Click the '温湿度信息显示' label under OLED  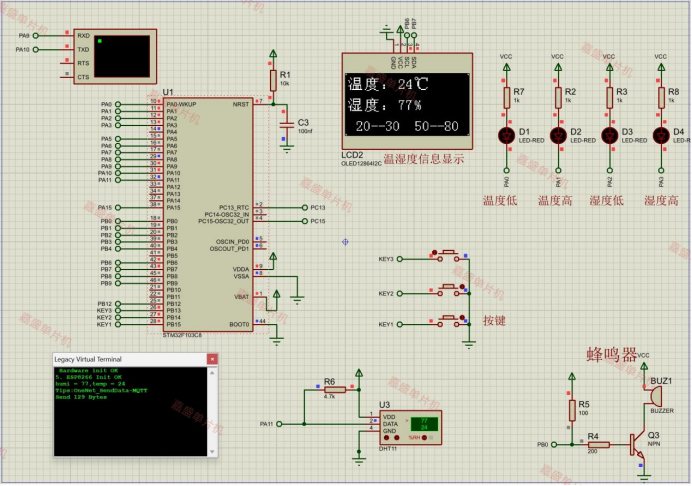[424, 159]
